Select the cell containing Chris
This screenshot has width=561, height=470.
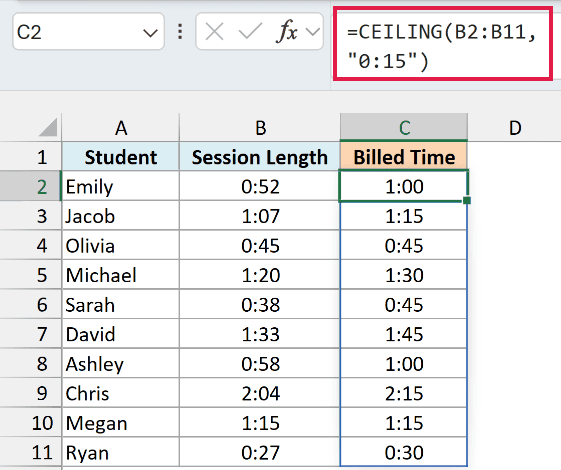pos(121,393)
